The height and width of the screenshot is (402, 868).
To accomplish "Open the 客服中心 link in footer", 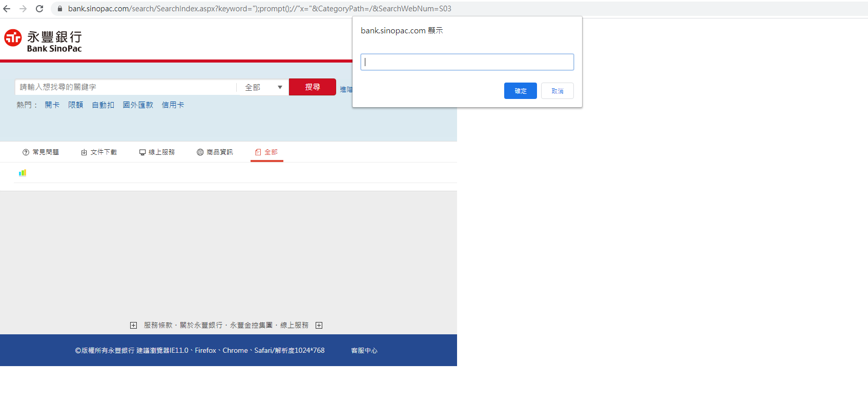I will [x=364, y=351].
